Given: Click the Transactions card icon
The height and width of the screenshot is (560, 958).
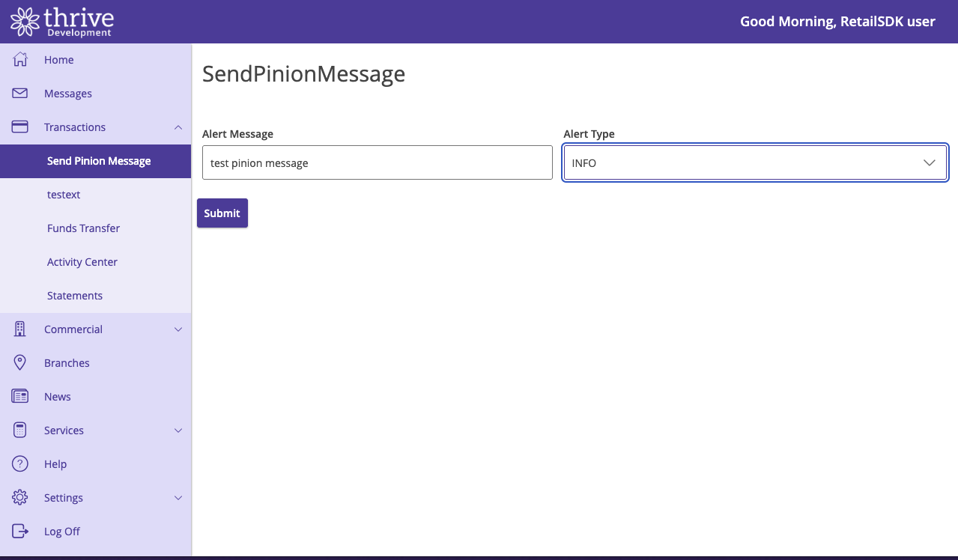Looking at the screenshot, I should (x=20, y=127).
